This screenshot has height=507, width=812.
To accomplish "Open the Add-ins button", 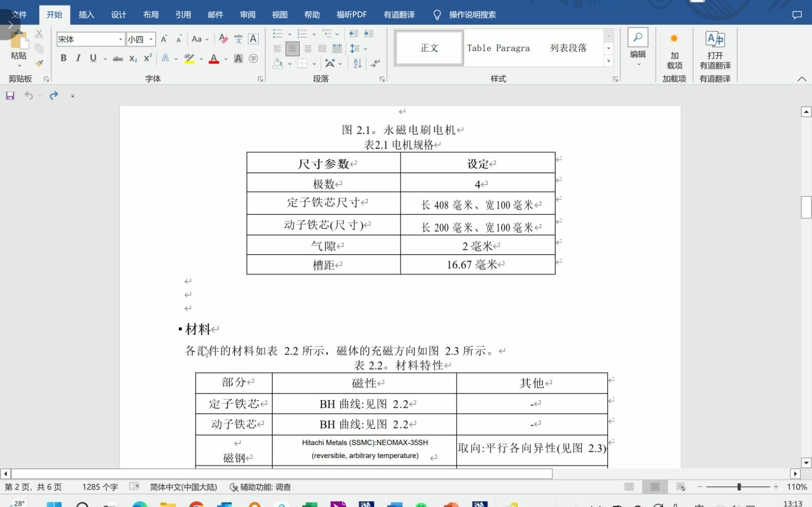I will (x=674, y=51).
